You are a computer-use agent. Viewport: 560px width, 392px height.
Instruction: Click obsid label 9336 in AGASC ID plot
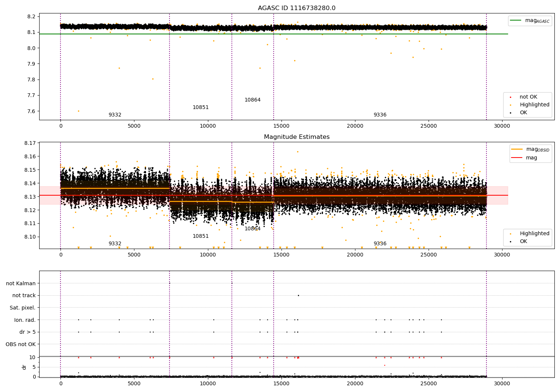point(380,115)
